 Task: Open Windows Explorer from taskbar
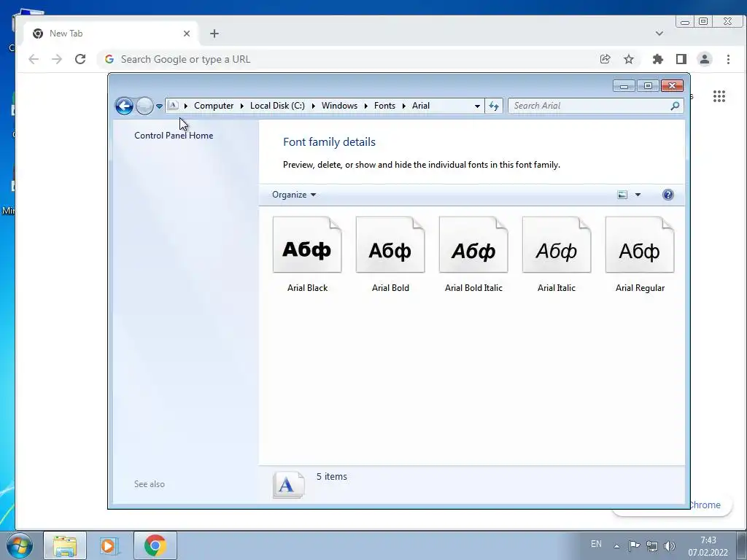tap(65, 545)
